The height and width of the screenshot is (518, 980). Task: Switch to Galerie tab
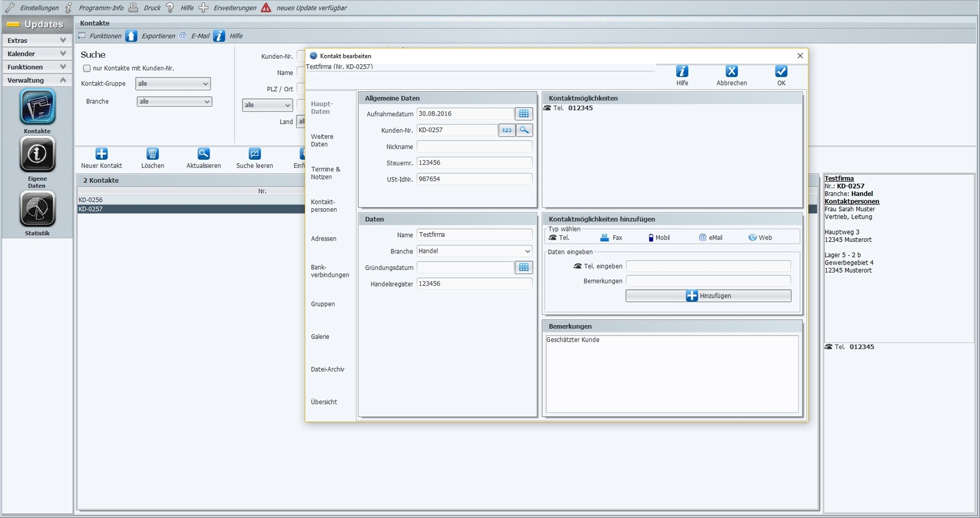click(x=320, y=337)
